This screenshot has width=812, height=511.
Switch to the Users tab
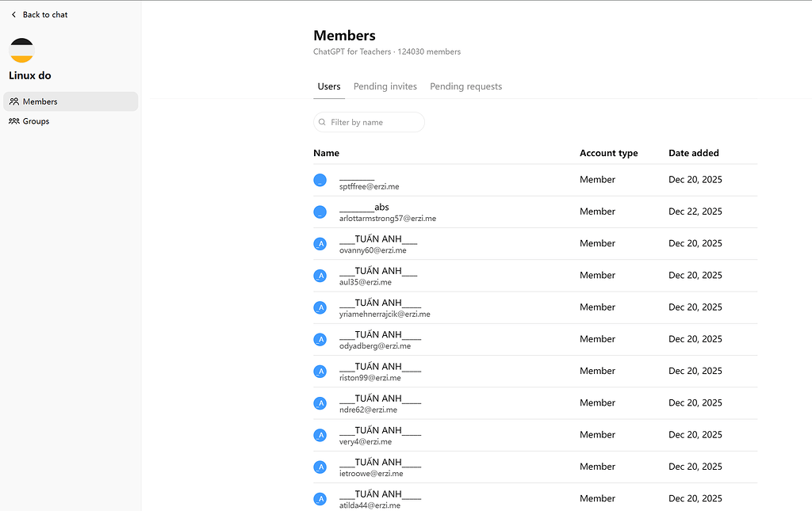[329, 86]
